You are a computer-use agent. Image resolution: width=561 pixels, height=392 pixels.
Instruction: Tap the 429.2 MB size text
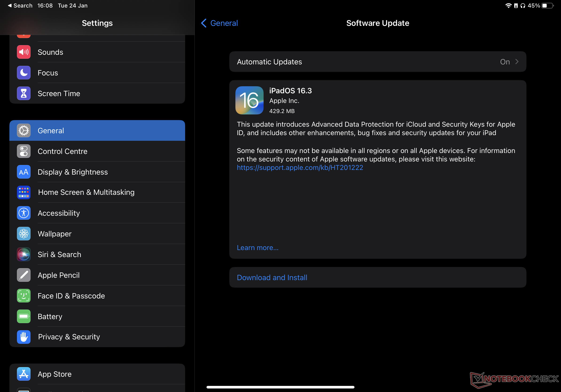[282, 111]
